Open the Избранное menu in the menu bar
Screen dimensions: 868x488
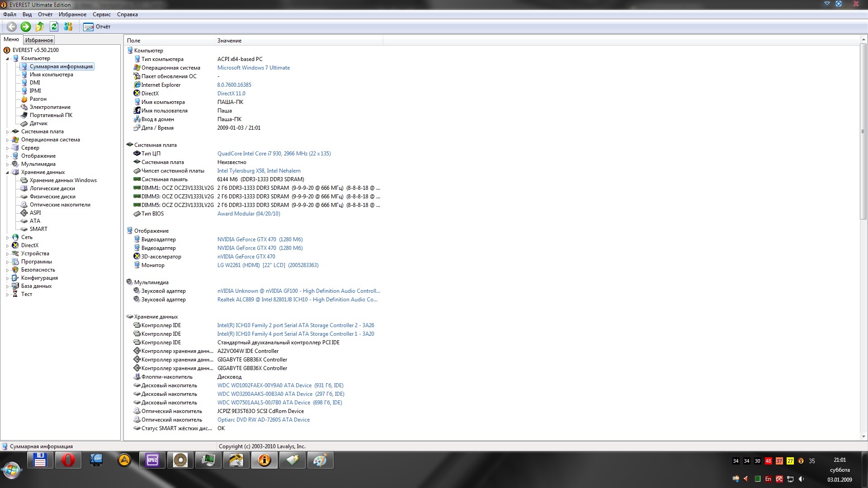(x=72, y=14)
